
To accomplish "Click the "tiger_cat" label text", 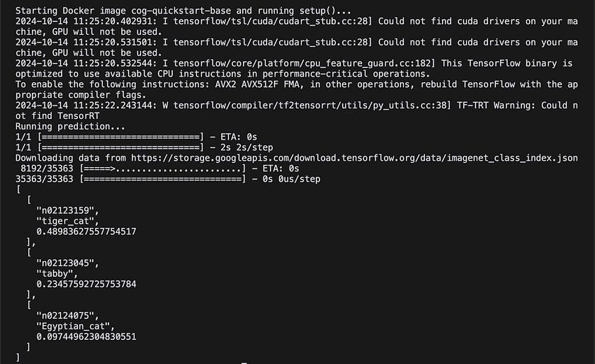I will tap(67, 221).
